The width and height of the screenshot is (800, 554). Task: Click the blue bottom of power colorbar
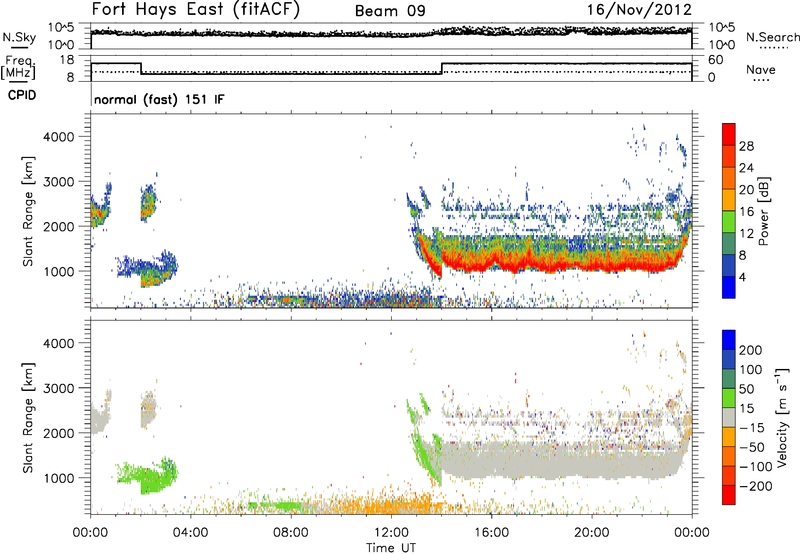pyautogui.click(x=729, y=289)
